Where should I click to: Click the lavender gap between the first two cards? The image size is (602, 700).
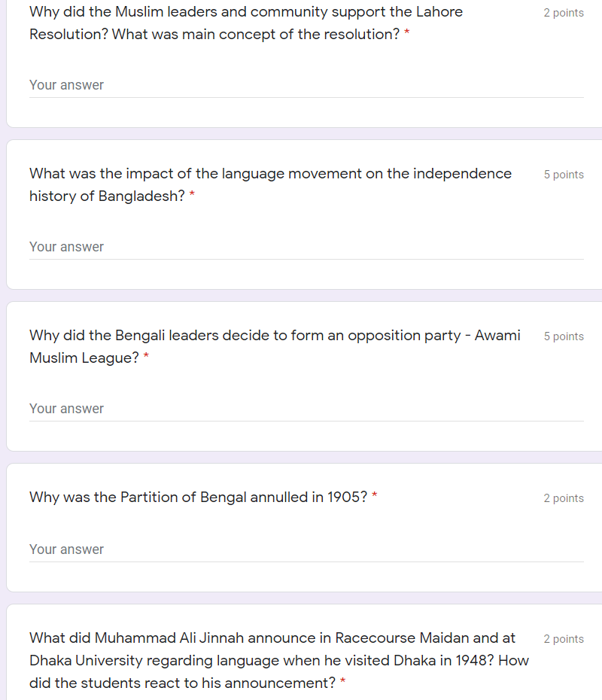(301, 133)
